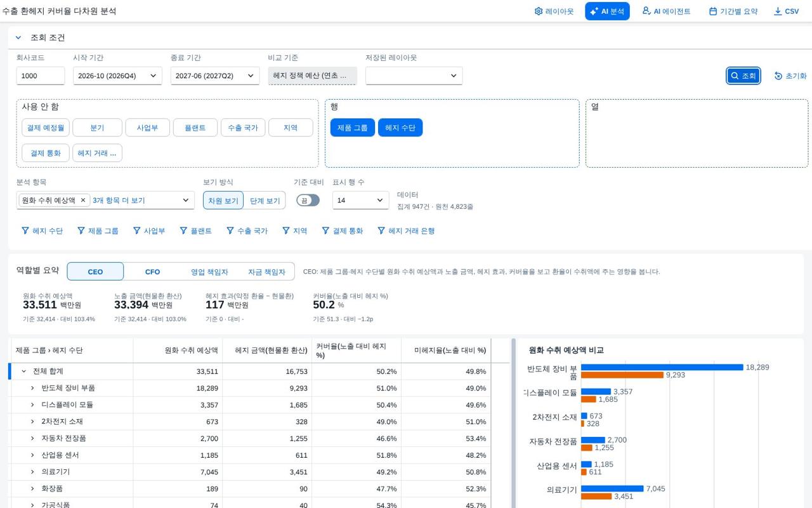
Task: Click the unused 결제 통화 chip
Action: coord(46,153)
